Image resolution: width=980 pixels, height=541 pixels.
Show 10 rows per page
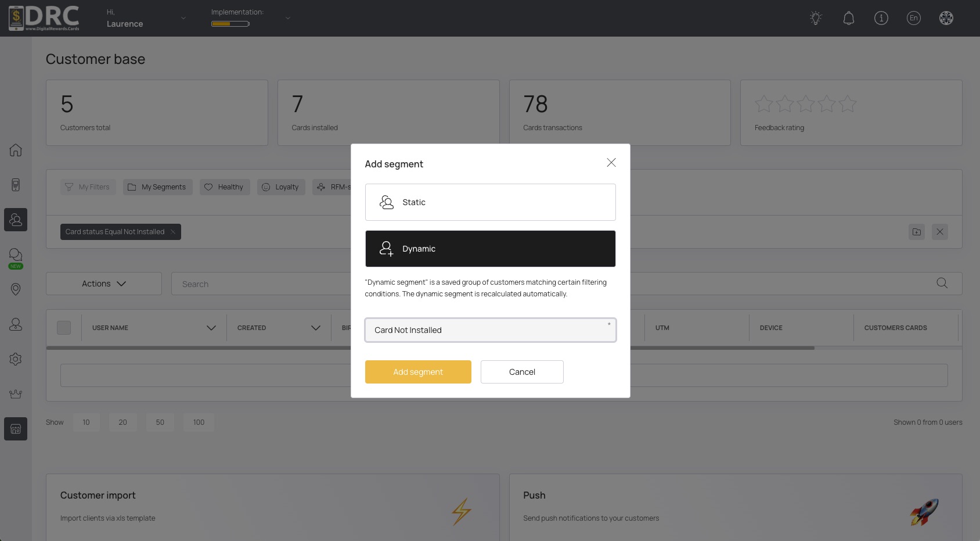[86, 422]
